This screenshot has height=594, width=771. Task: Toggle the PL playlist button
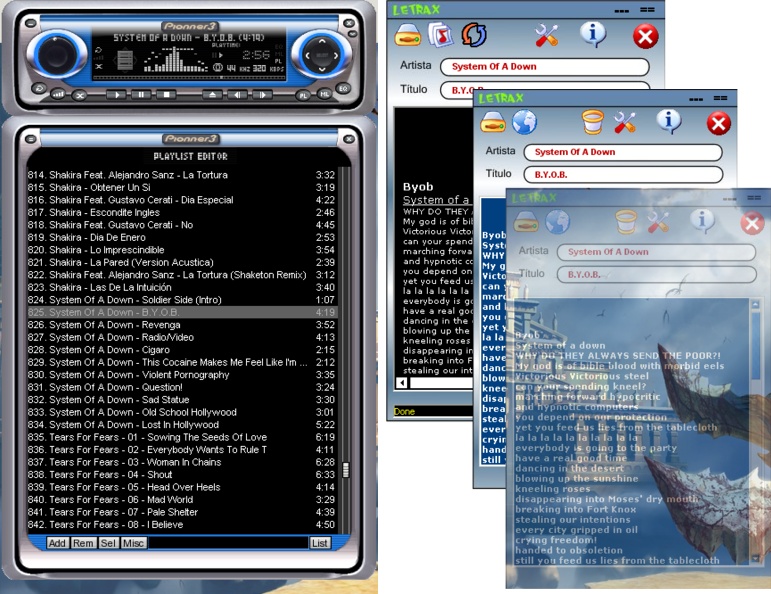coord(303,95)
